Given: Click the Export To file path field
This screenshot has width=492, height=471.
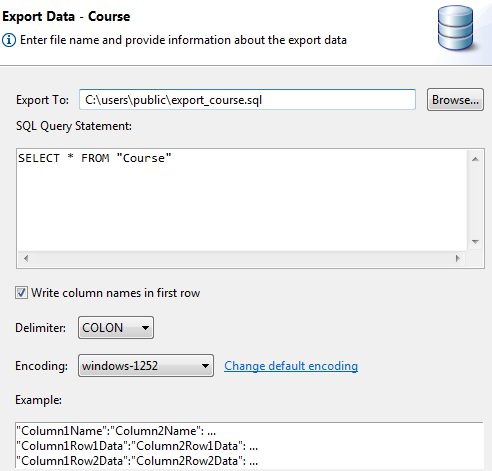Looking at the screenshot, I should coord(247,100).
